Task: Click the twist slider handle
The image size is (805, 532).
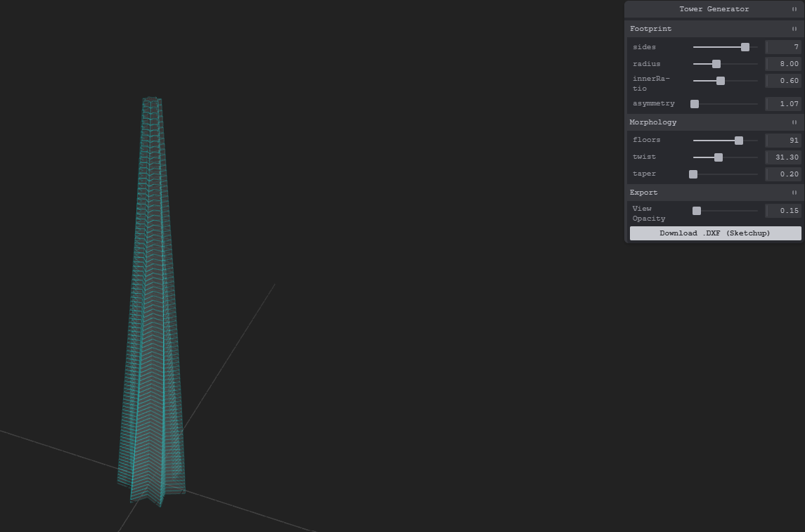Action: (719, 157)
